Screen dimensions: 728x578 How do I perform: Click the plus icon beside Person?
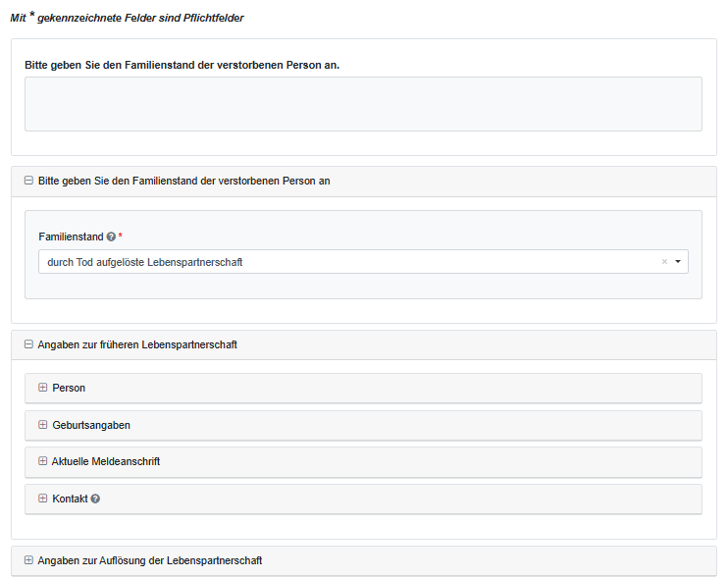click(x=42, y=388)
